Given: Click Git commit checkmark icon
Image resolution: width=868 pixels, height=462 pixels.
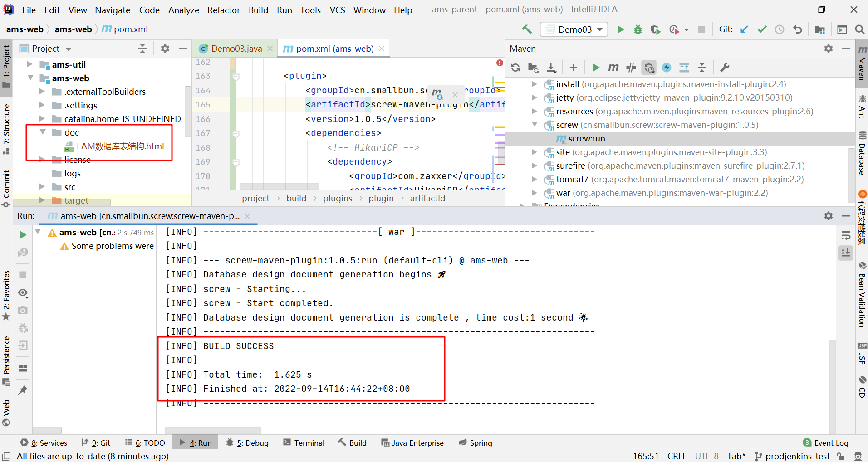Looking at the screenshot, I should [762, 29].
